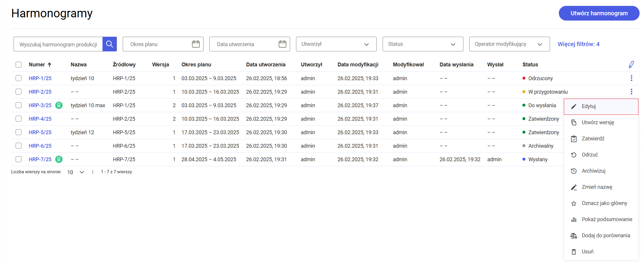Check the checkbox for HRP-5/25 row
This screenshot has height=264, width=644.
coord(19,132)
